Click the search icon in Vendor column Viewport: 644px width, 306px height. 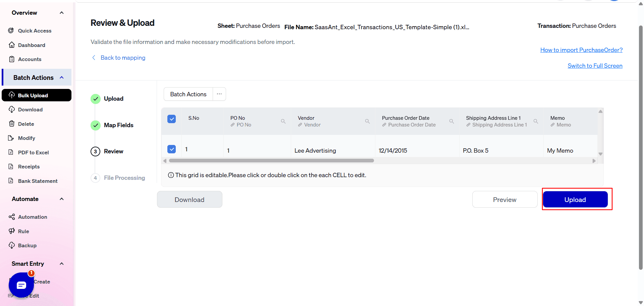(367, 121)
